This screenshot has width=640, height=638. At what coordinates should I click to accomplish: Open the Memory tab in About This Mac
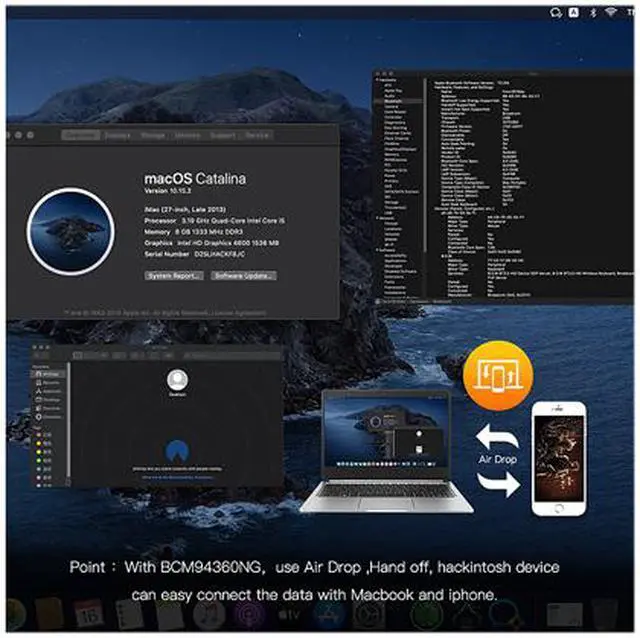(x=187, y=135)
